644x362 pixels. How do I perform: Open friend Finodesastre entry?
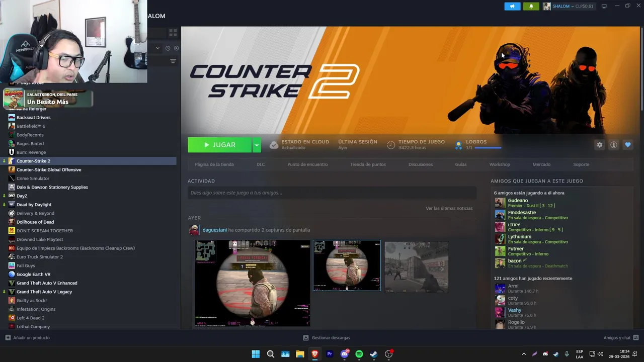tap(522, 213)
